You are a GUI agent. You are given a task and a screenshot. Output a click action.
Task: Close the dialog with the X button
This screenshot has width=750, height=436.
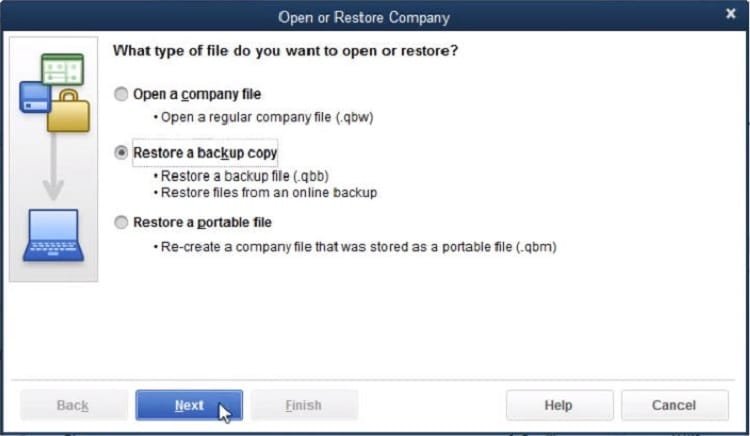point(730,15)
